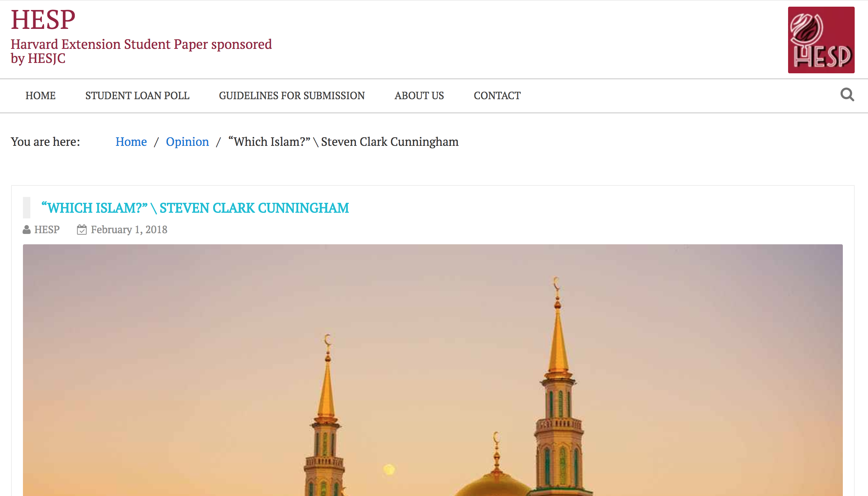The width and height of the screenshot is (868, 496).
Task: Open the search magnifier icon
Action: (x=847, y=95)
